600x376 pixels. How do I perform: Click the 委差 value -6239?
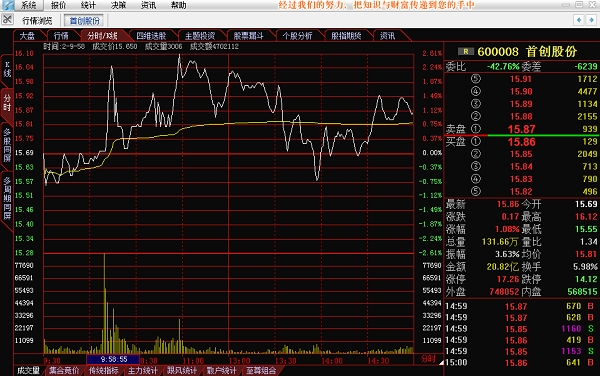click(x=585, y=67)
